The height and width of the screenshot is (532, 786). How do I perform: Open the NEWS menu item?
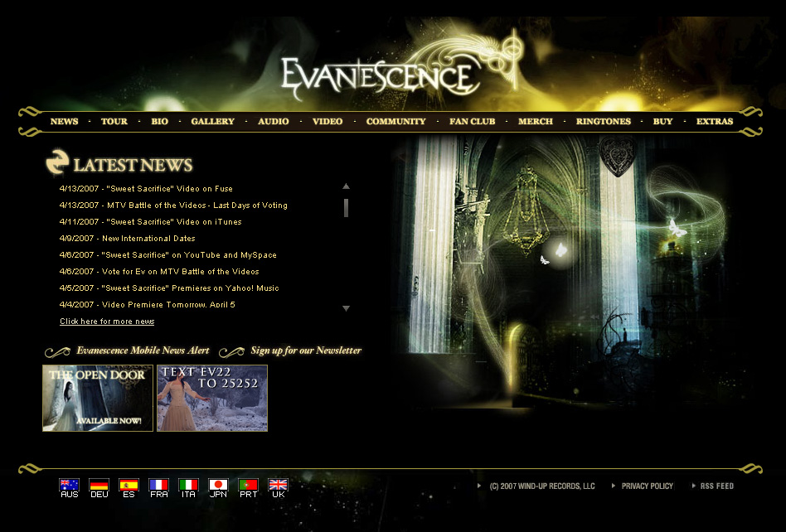point(64,121)
